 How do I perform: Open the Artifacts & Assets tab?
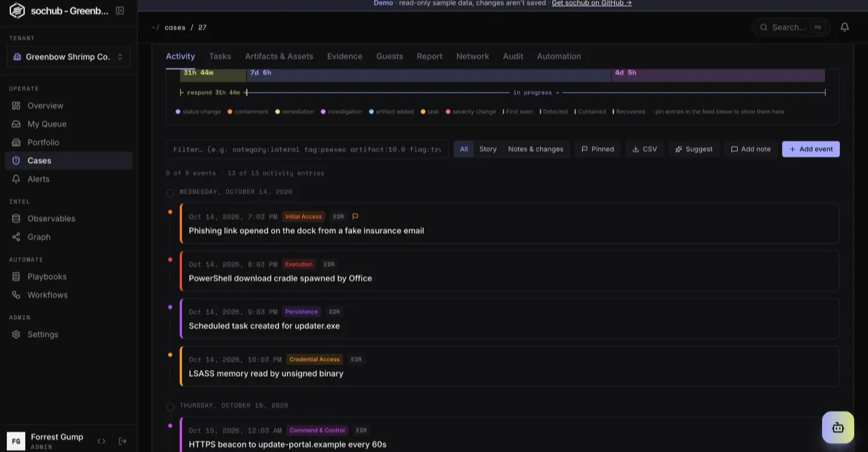click(279, 56)
